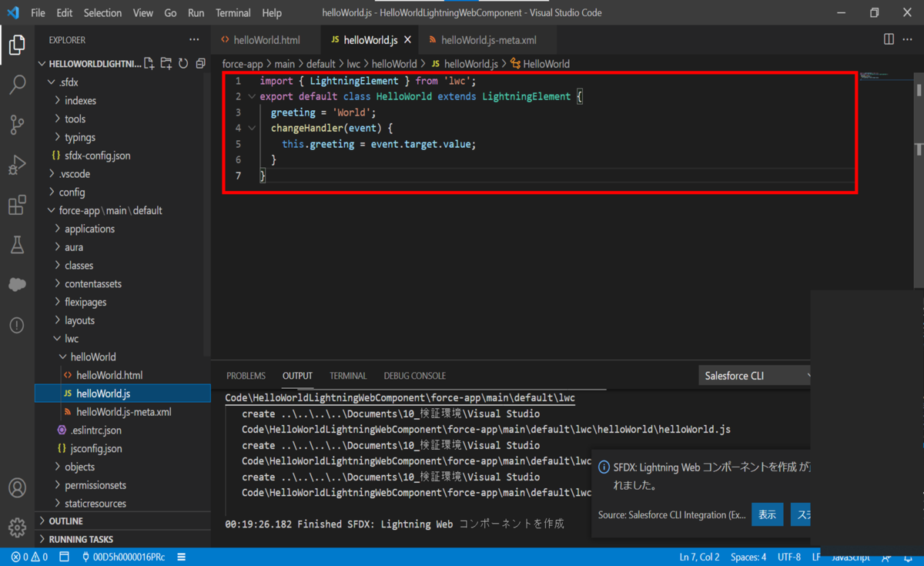Open the Test beaker view
The height and width of the screenshot is (566, 924).
[17, 245]
